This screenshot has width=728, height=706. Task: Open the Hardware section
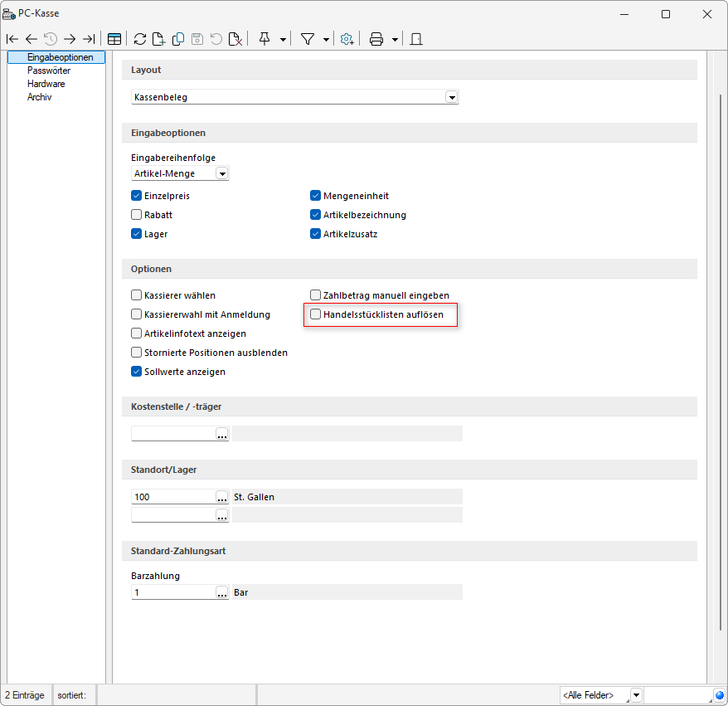point(46,84)
